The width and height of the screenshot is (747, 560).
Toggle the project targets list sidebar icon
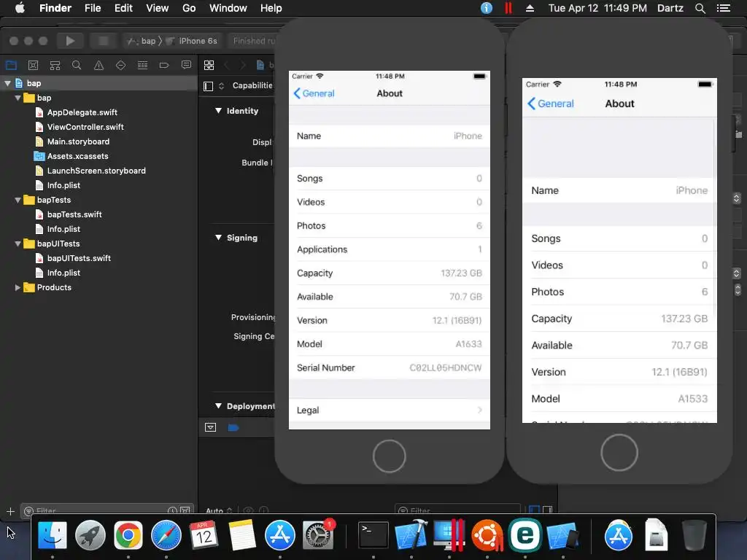pyautogui.click(x=208, y=86)
